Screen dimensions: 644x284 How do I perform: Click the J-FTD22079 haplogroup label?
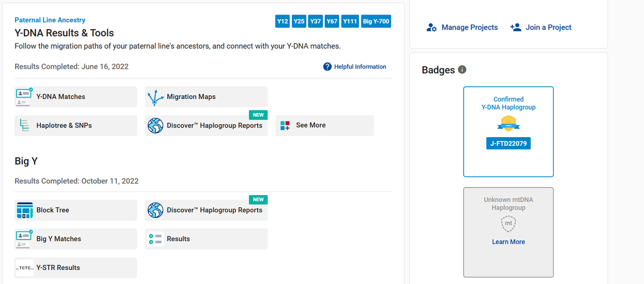coord(508,144)
